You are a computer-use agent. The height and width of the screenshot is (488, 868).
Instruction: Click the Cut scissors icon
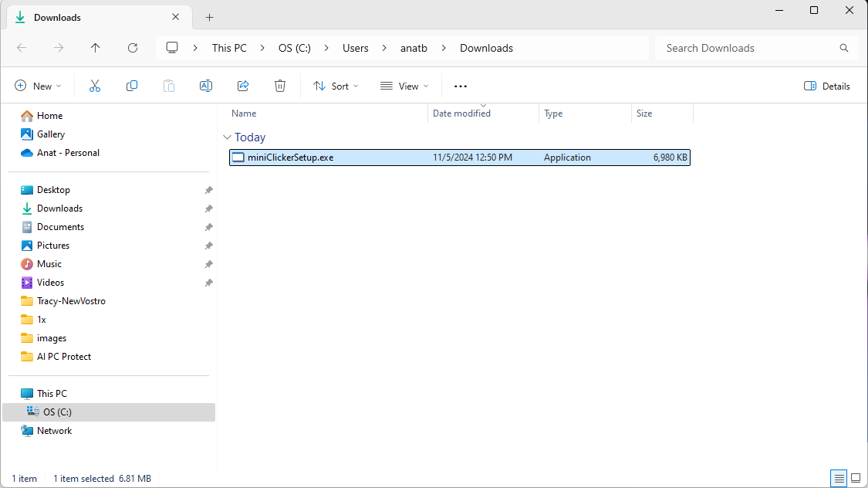point(95,86)
